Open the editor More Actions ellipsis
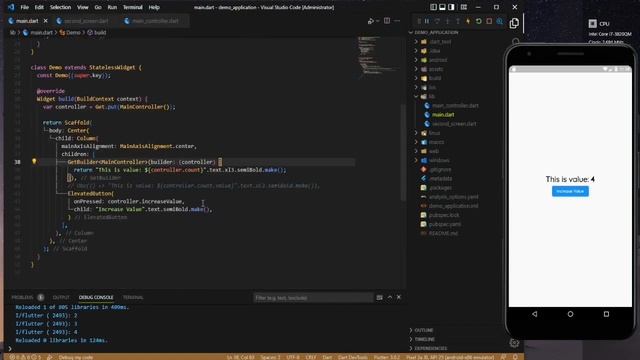The width and height of the screenshot is (640, 360). tap(397, 20)
